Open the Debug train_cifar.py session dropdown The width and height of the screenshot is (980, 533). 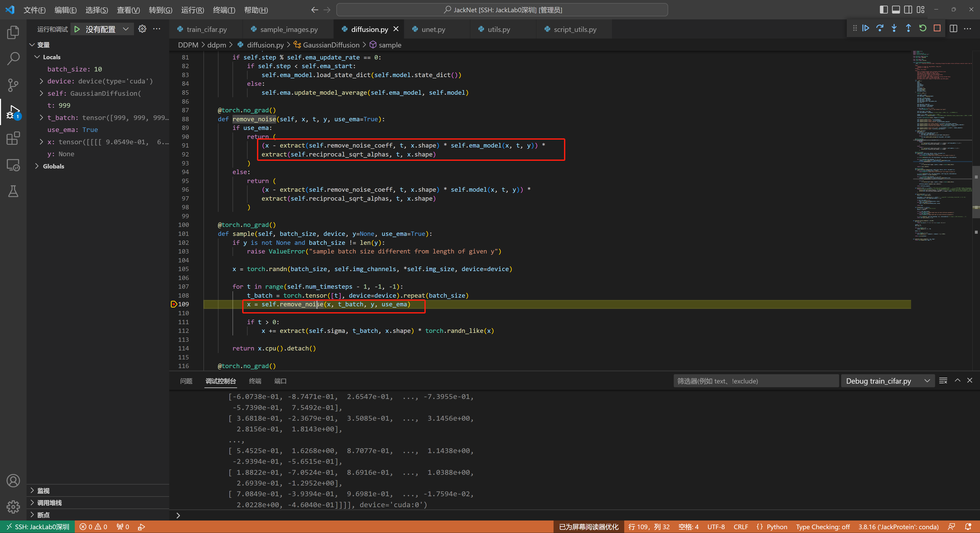(888, 381)
